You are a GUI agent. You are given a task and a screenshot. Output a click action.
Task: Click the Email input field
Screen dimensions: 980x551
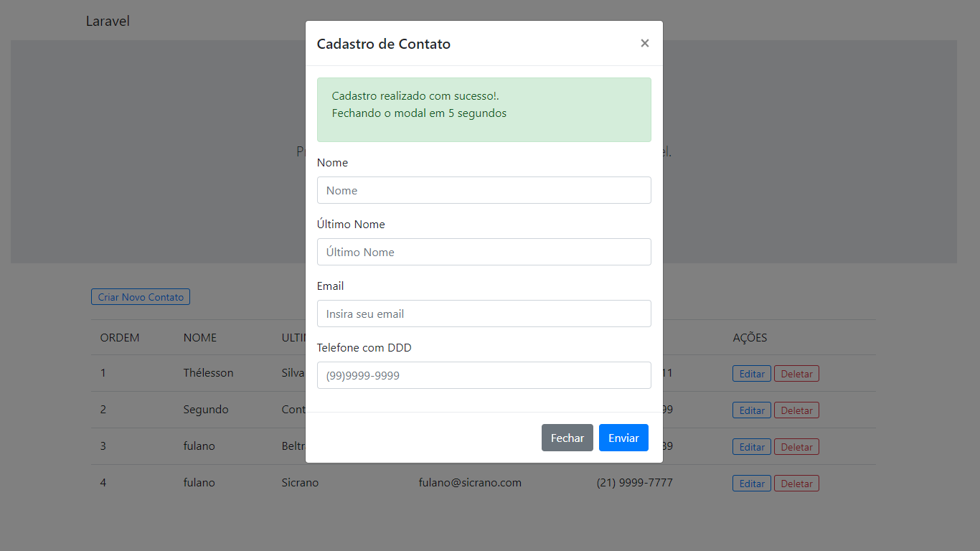pyautogui.click(x=484, y=314)
